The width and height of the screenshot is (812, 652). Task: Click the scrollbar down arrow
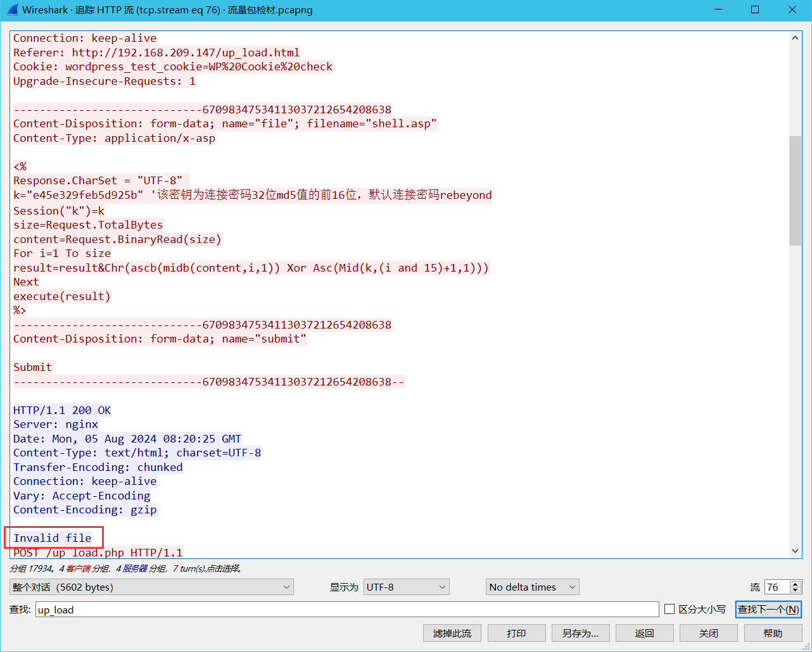coord(796,551)
